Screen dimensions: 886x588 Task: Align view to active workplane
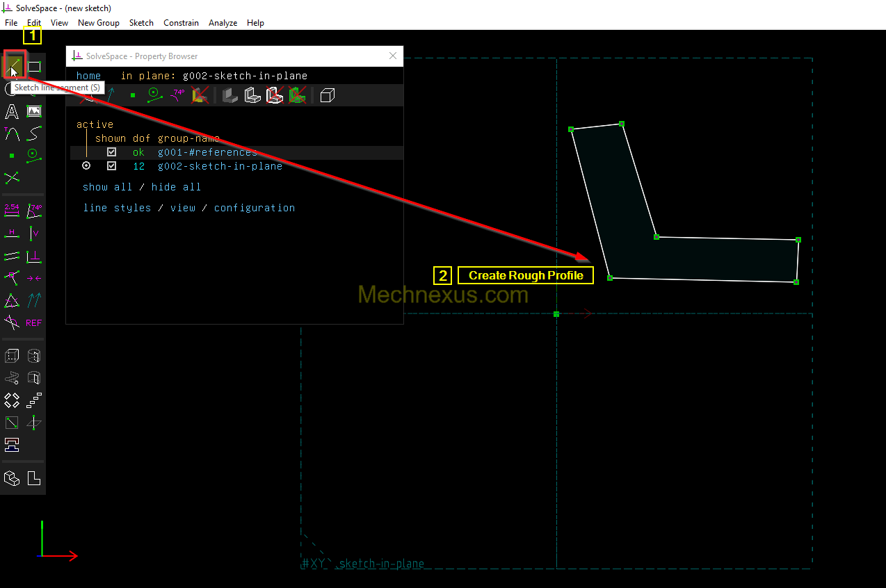[x=34, y=478]
